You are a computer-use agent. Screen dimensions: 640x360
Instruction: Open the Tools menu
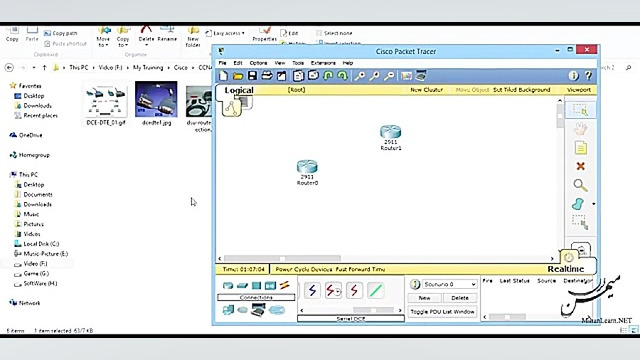point(298,63)
